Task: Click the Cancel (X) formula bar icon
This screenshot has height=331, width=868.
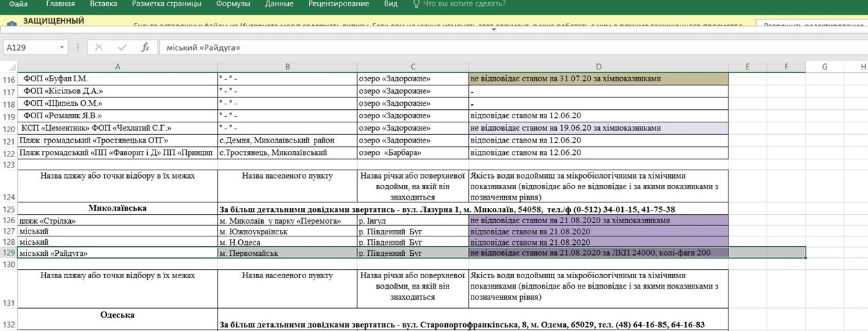Action: [x=99, y=47]
